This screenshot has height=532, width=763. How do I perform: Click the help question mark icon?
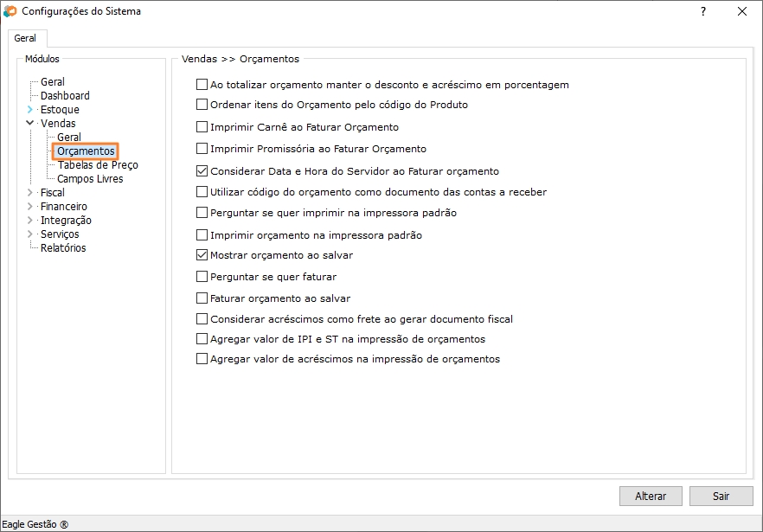[702, 11]
